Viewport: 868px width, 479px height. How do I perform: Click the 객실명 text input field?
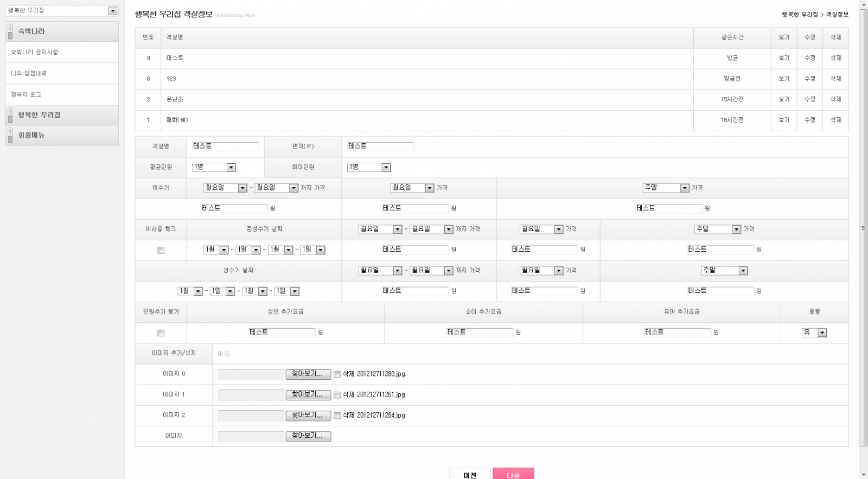[x=225, y=146]
